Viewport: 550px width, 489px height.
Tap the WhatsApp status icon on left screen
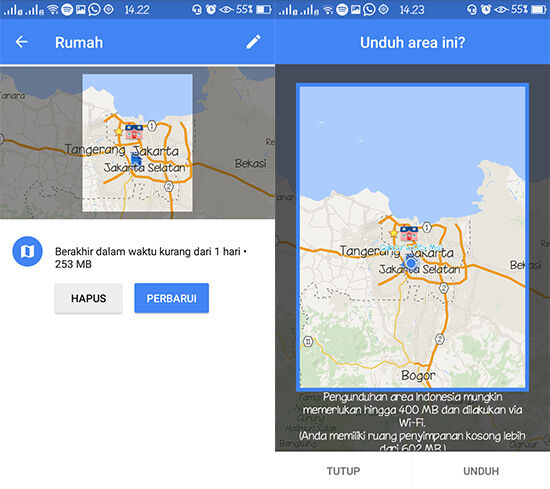pyautogui.click(x=94, y=9)
